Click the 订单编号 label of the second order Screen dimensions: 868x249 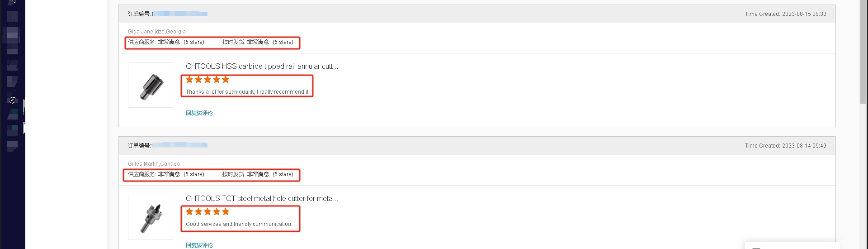[x=139, y=146]
